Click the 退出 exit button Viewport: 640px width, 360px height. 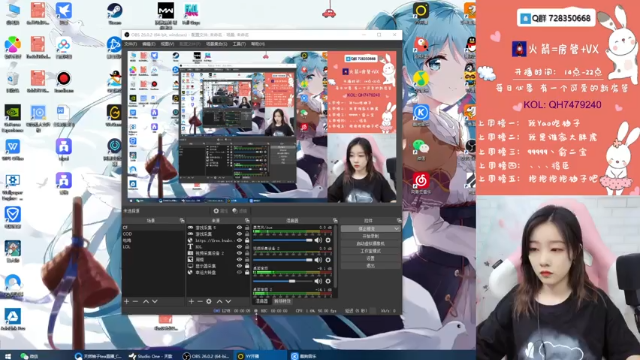click(x=370, y=266)
